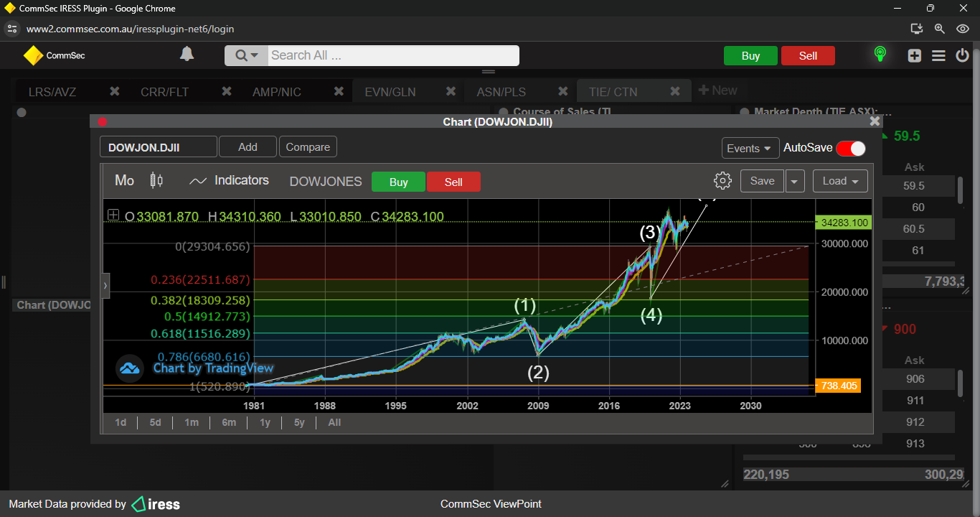Screen dimensions: 980x517
Task: Switch to the LRS/AVZ tab
Action: [x=52, y=92]
